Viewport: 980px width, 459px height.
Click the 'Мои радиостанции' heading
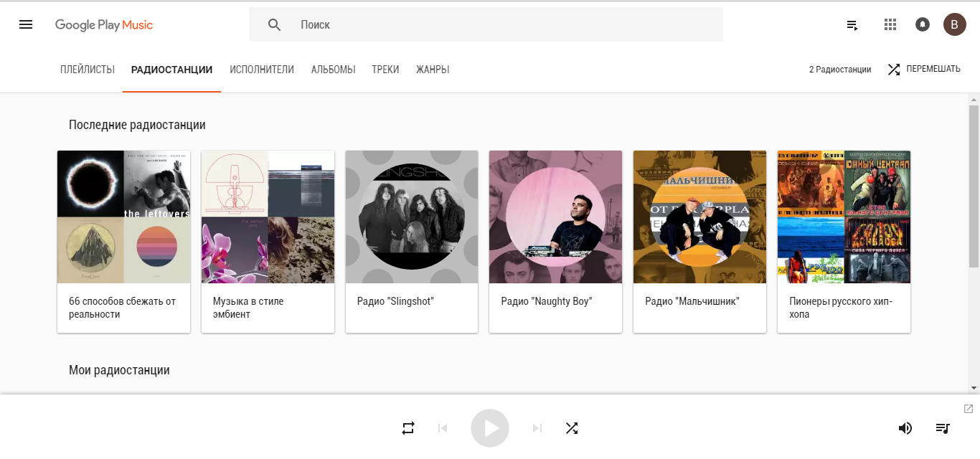pyautogui.click(x=119, y=371)
